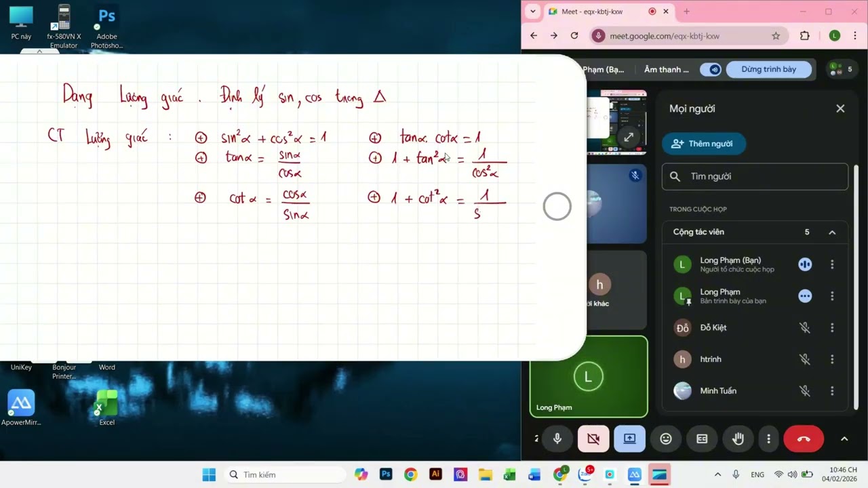This screenshot has height=488, width=868.
Task: Open the participants count chip showing 5
Action: pyautogui.click(x=841, y=69)
